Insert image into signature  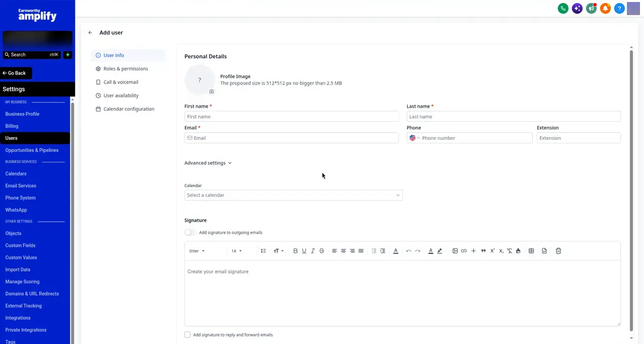(x=455, y=251)
